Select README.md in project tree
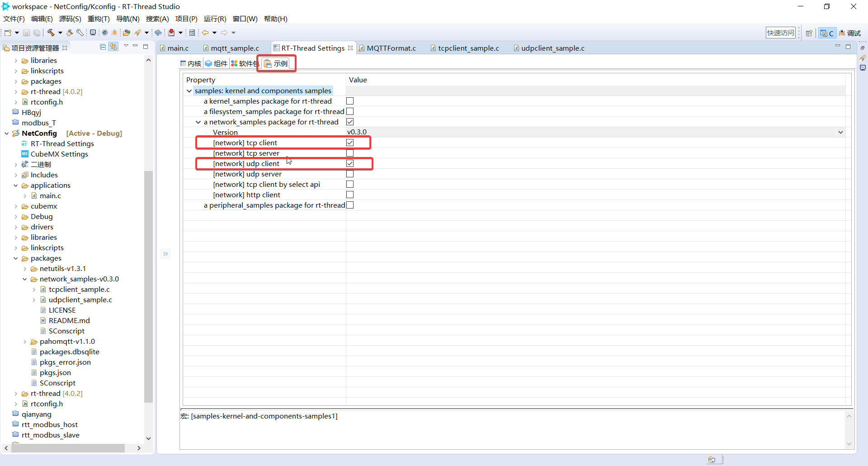 point(69,321)
